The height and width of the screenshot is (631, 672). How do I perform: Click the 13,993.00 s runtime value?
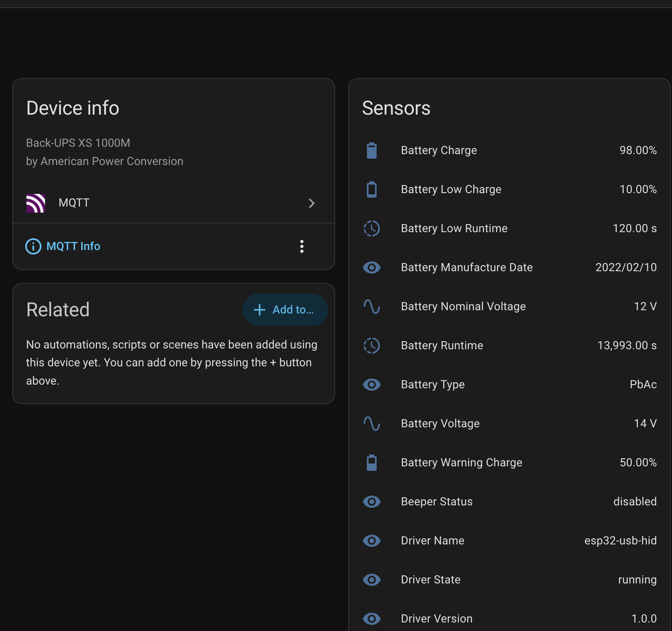(x=627, y=346)
